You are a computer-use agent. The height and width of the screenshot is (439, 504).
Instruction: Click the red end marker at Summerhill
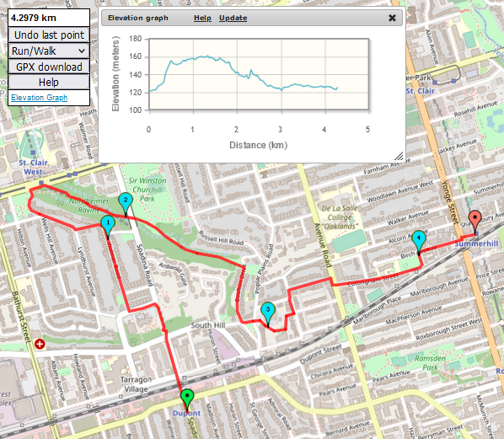tap(475, 221)
